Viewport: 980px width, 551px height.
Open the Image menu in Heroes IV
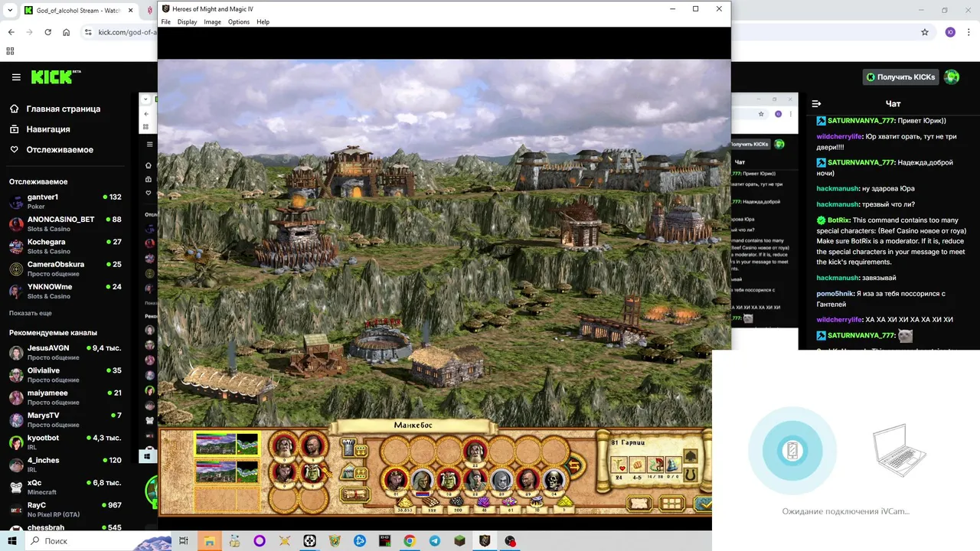212,22
